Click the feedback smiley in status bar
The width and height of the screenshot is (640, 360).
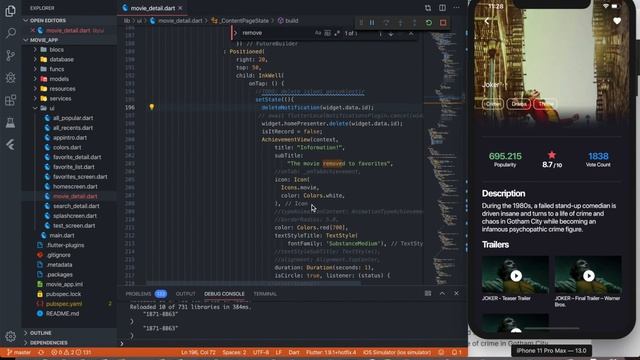pyautogui.click(x=441, y=352)
